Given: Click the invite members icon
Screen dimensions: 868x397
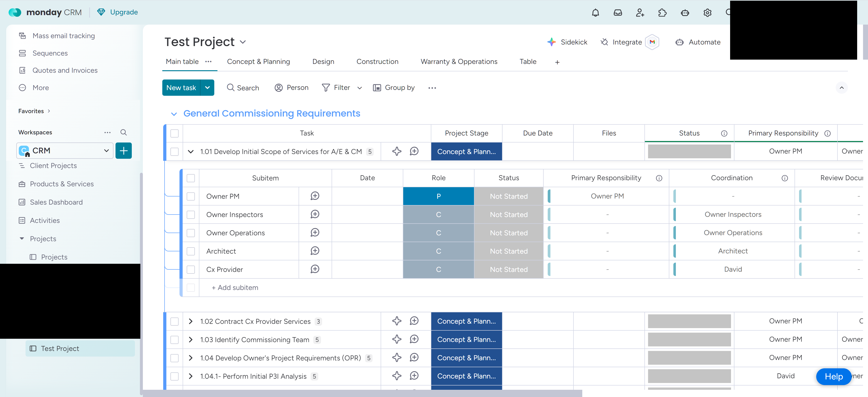Looking at the screenshot, I should 640,13.
